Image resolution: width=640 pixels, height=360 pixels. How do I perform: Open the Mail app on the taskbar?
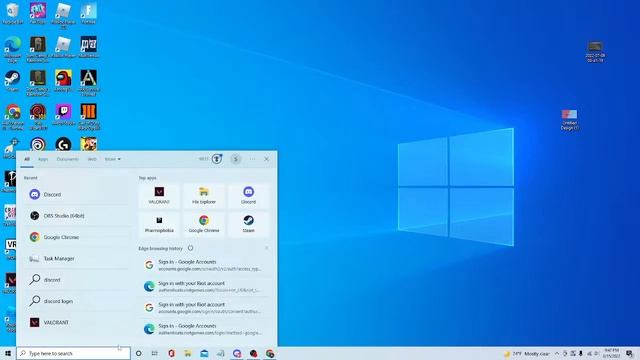204,353
